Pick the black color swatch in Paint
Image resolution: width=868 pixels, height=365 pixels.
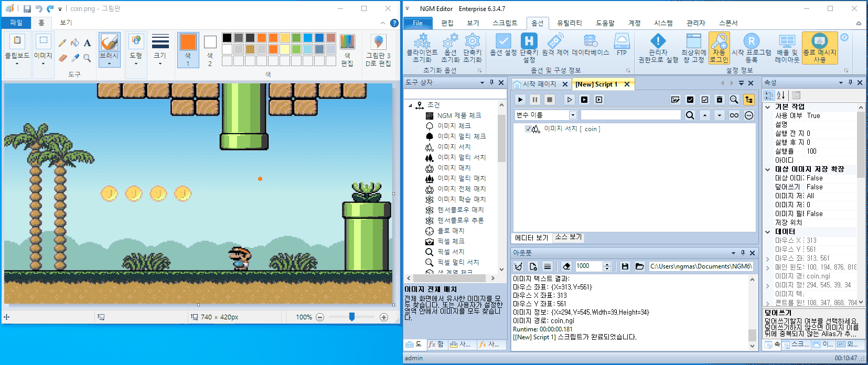point(227,38)
